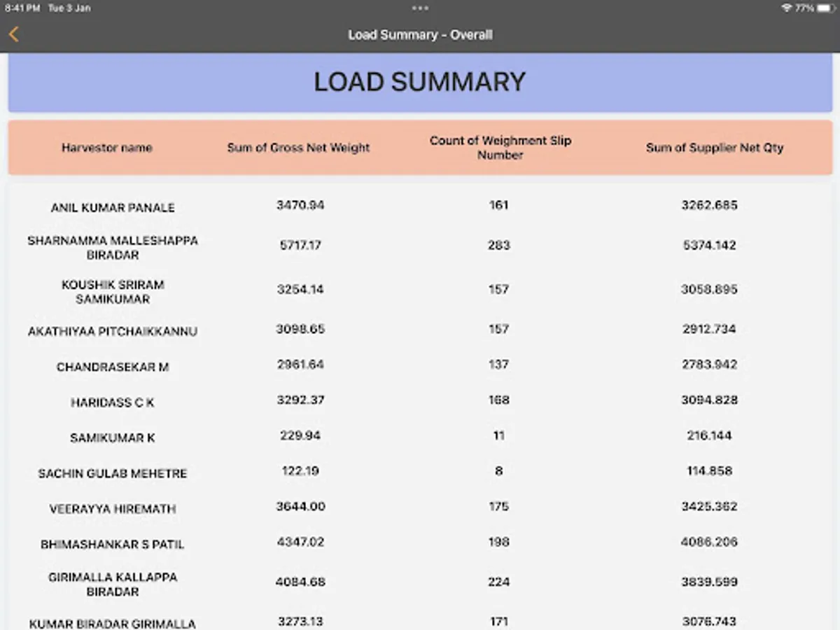Click the gross weight value 3470.94
This screenshot has width=840, height=630.
(x=300, y=205)
